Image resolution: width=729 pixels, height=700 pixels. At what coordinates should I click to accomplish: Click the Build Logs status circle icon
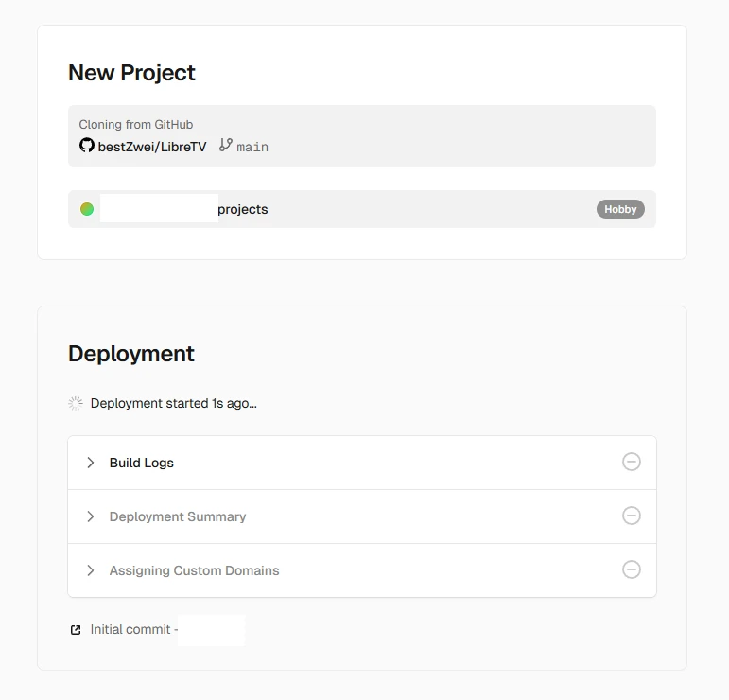[631, 462]
